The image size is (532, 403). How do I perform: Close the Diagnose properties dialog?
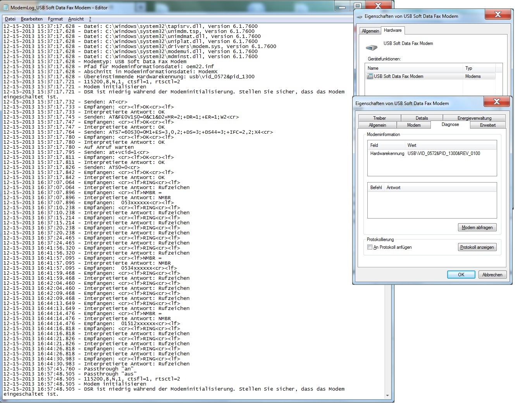pos(497,102)
